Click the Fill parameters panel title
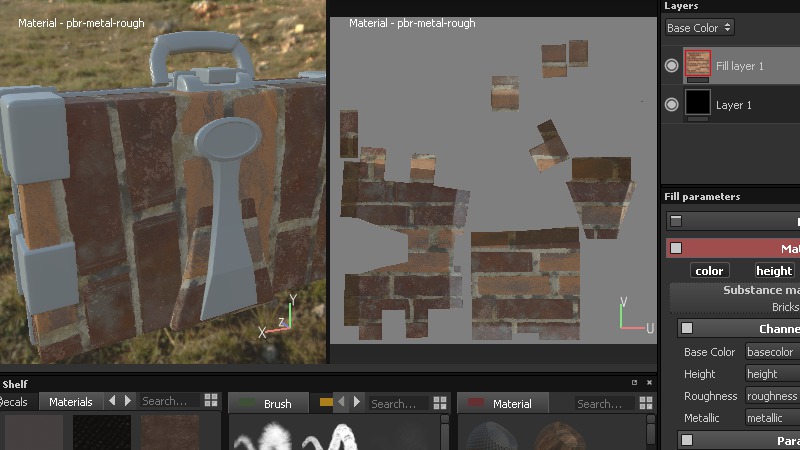800x450 pixels. pos(702,196)
